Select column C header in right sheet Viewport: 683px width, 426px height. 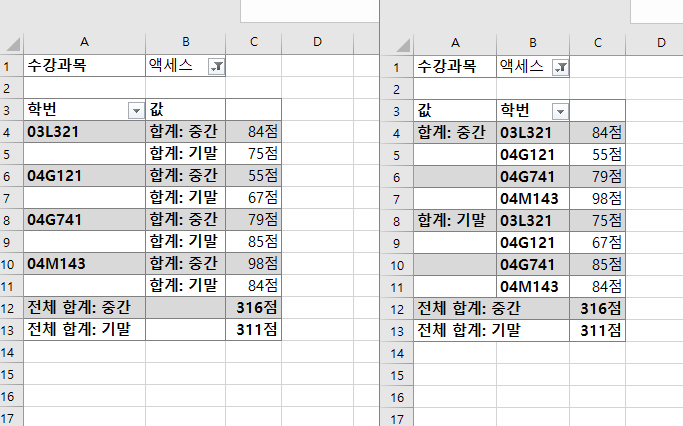[x=598, y=42]
